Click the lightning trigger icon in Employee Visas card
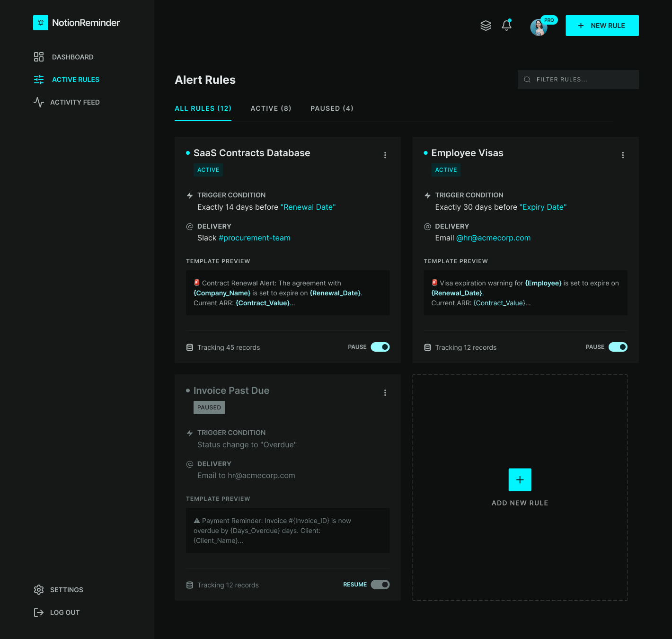The image size is (672, 639). [x=427, y=195]
